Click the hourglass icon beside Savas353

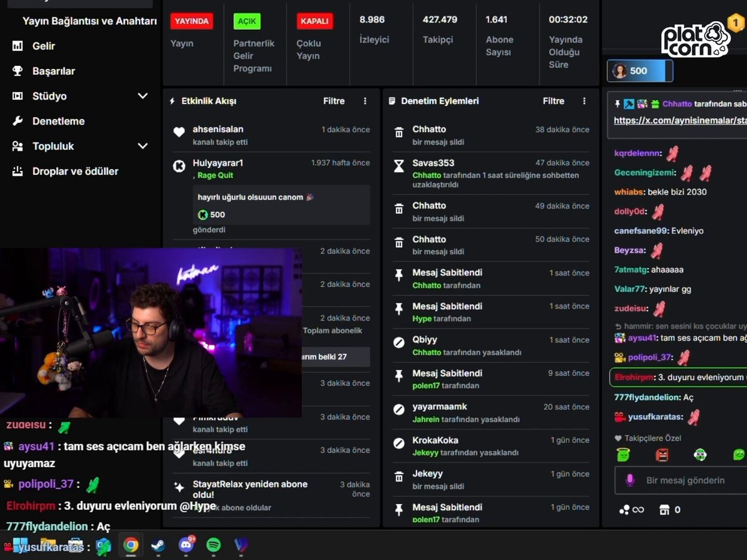click(x=399, y=166)
